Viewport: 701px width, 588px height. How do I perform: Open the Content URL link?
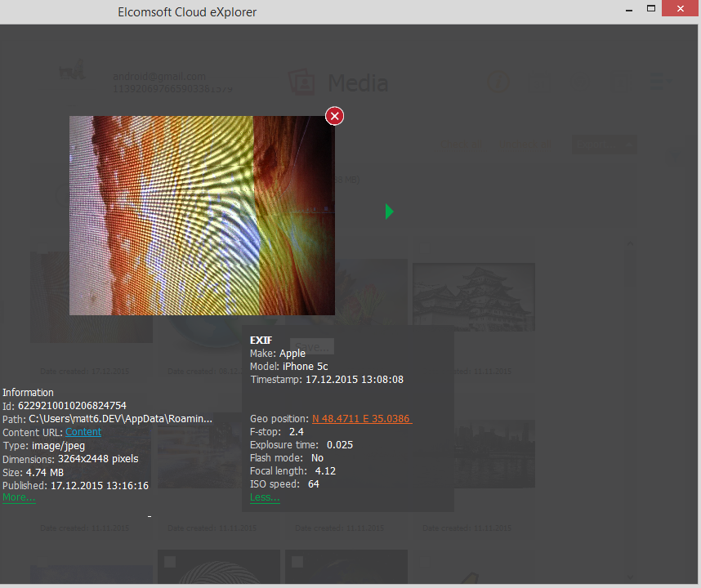click(83, 432)
